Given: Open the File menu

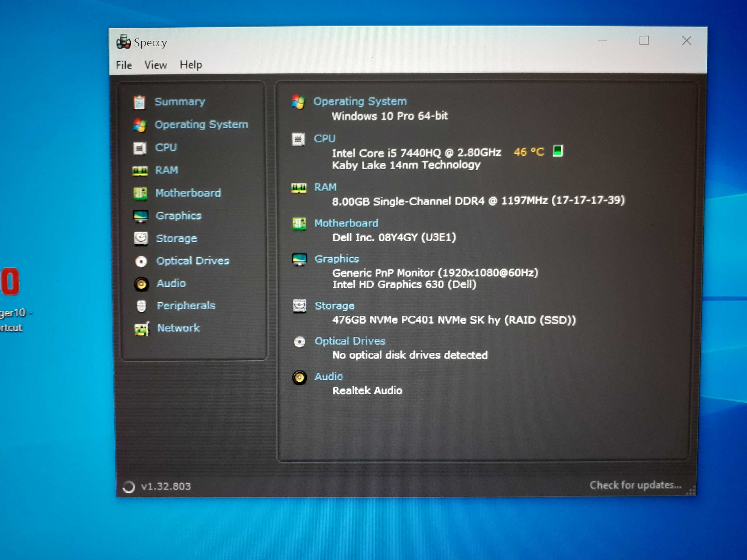Looking at the screenshot, I should point(124,65).
